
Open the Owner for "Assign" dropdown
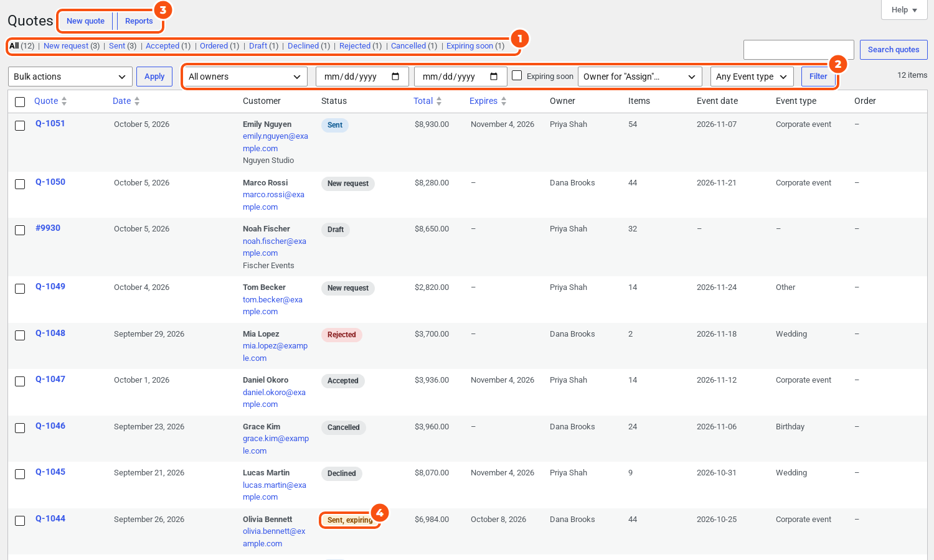[x=640, y=77]
